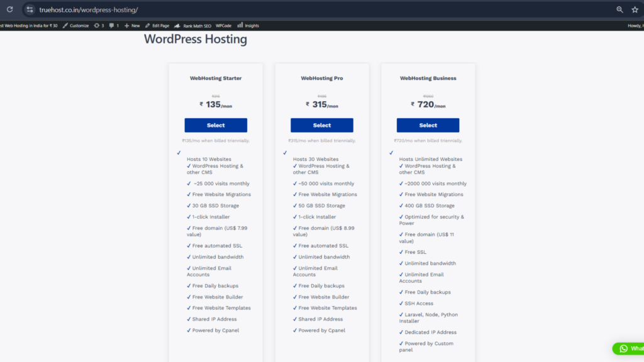Image resolution: width=644 pixels, height=362 pixels.
Task: Click the ₹135/mon price
Action: (216, 105)
